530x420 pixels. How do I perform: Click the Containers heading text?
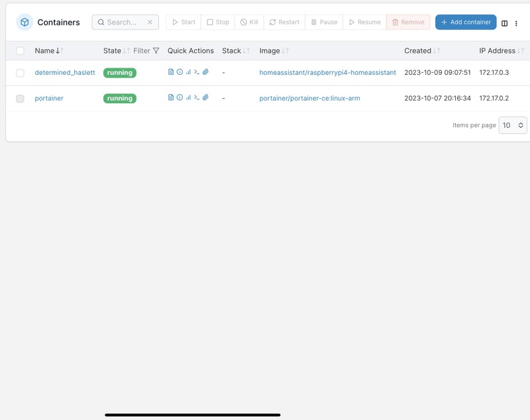pyautogui.click(x=58, y=23)
